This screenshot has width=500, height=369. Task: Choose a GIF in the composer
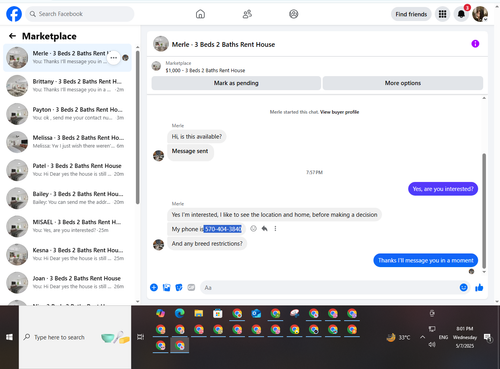click(x=191, y=287)
